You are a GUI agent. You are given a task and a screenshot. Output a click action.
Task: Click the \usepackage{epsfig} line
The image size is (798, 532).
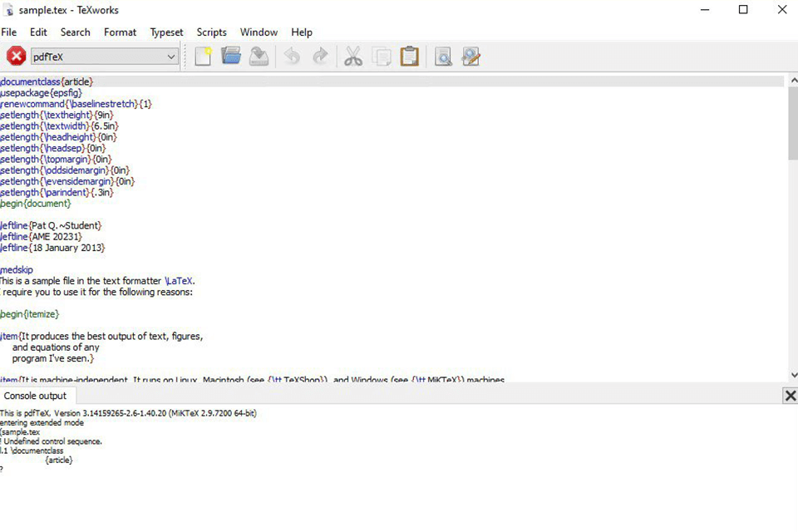[41, 92]
